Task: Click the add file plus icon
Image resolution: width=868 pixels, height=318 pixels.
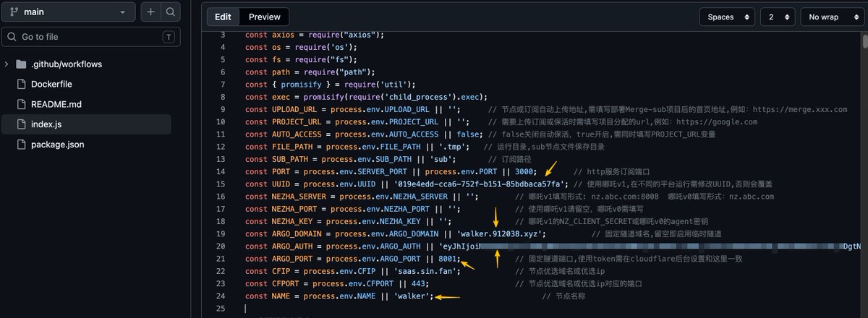Action: pyautogui.click(x=150, y=12)
